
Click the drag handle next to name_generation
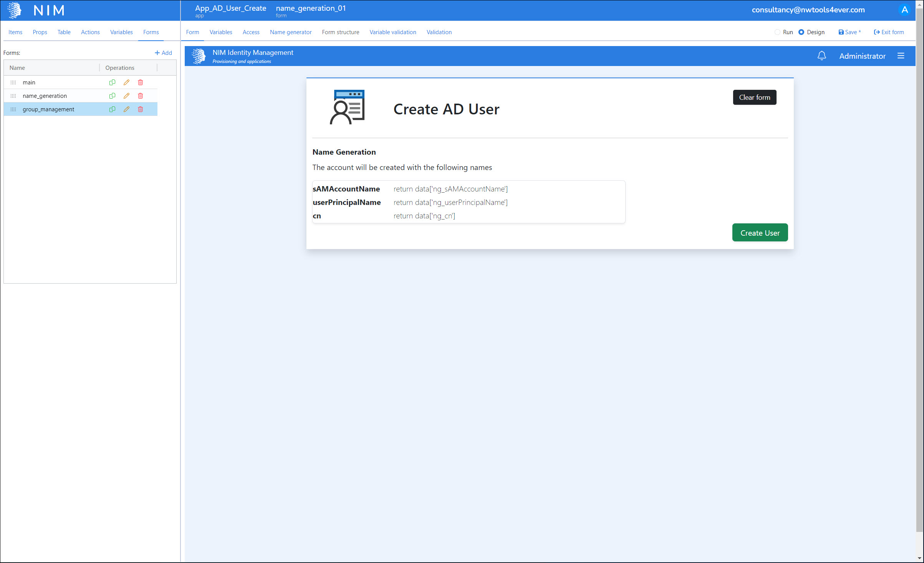[13, 96]
